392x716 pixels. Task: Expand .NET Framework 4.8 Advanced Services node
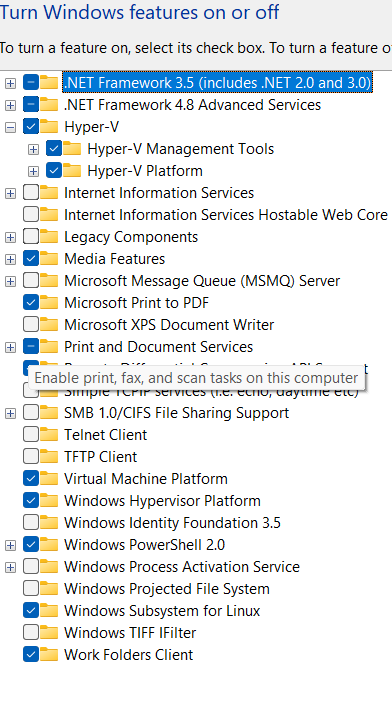click(x=10, y=105)
